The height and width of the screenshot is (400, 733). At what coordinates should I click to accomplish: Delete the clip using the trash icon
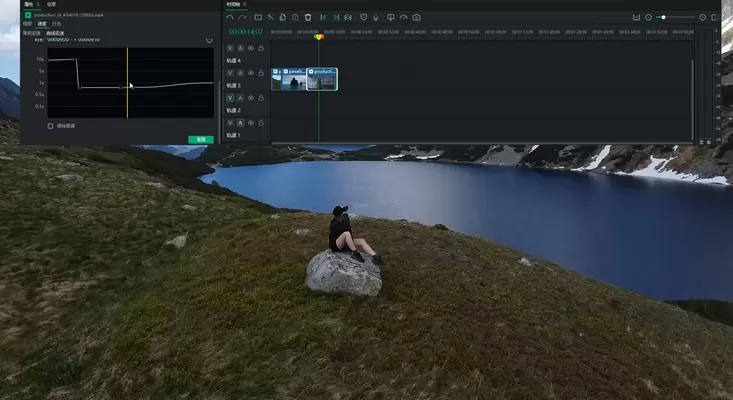coord(308,17)
